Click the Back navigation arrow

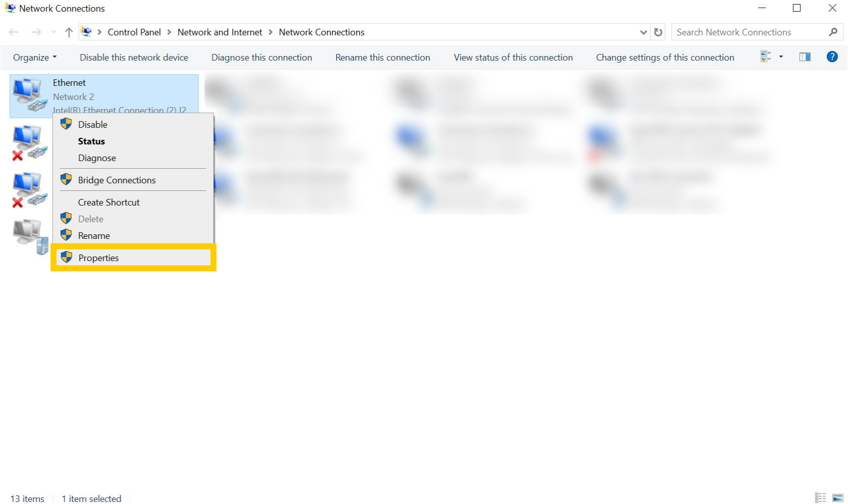(14, 32)
